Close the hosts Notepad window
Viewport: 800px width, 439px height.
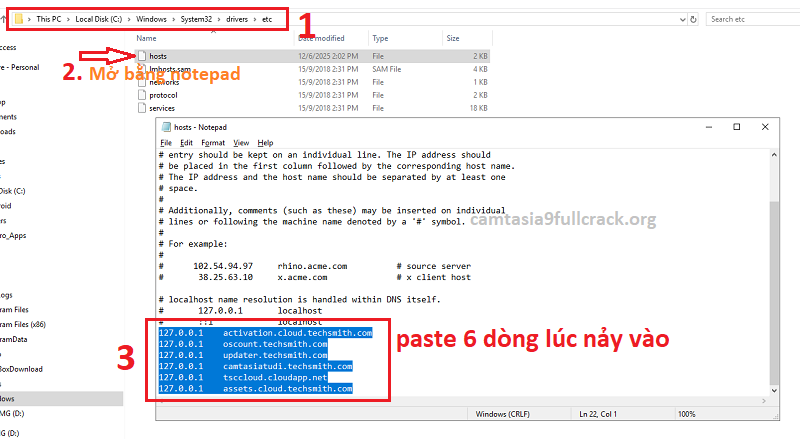(x=765, y=127)
